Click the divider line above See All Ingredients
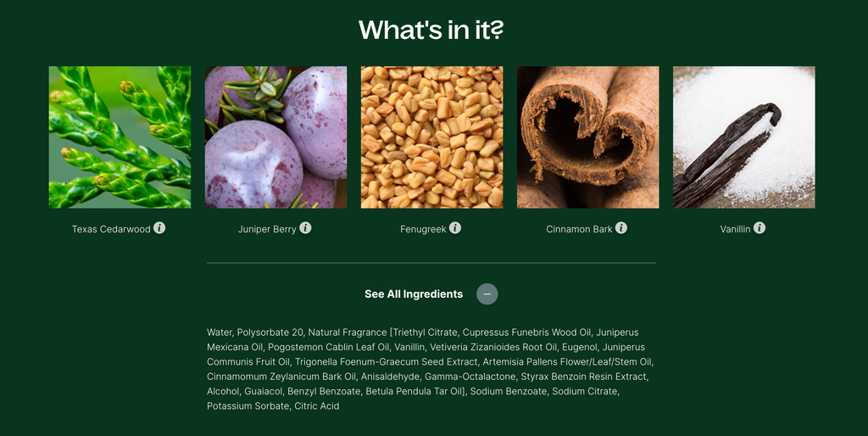The width and height of the screenshot is (868, 436). 431,263
